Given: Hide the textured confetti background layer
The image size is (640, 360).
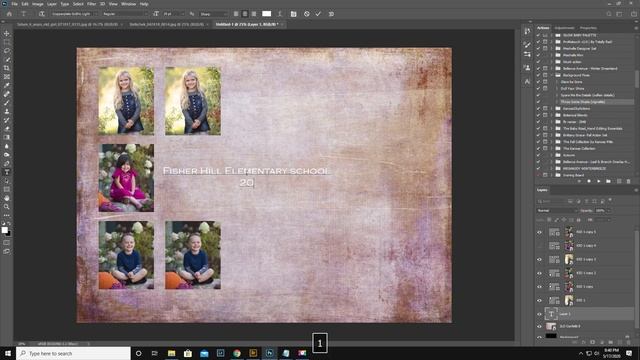Looking at the screenshot, I should point(539,327).
